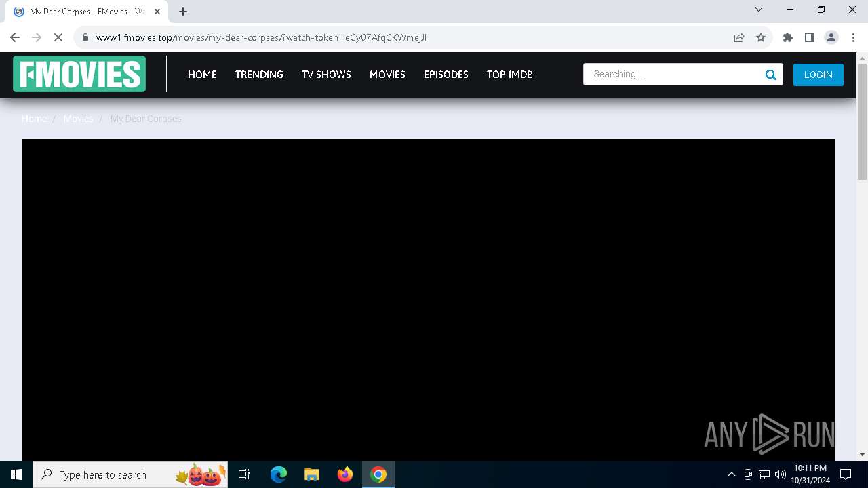Open the TV SHOWS section
This screenshot has height=488, width=868.
326,75
